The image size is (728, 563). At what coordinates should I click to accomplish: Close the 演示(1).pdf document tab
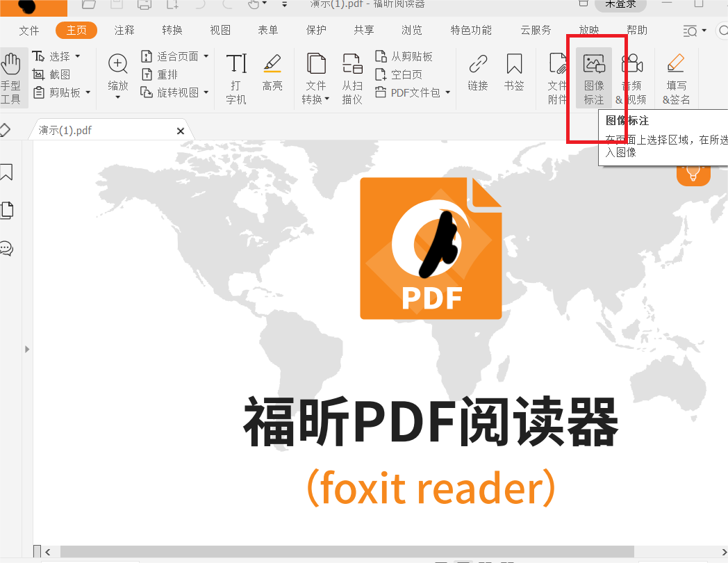181,130
